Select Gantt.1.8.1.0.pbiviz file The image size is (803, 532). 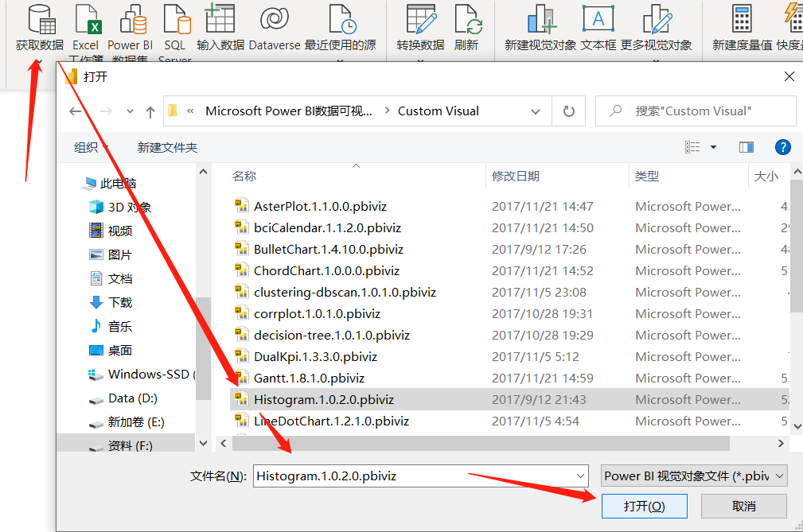pos(299,378)
